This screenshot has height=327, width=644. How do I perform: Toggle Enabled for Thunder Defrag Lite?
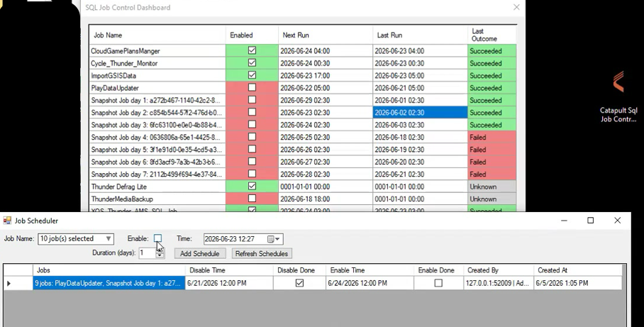(252, 186)
